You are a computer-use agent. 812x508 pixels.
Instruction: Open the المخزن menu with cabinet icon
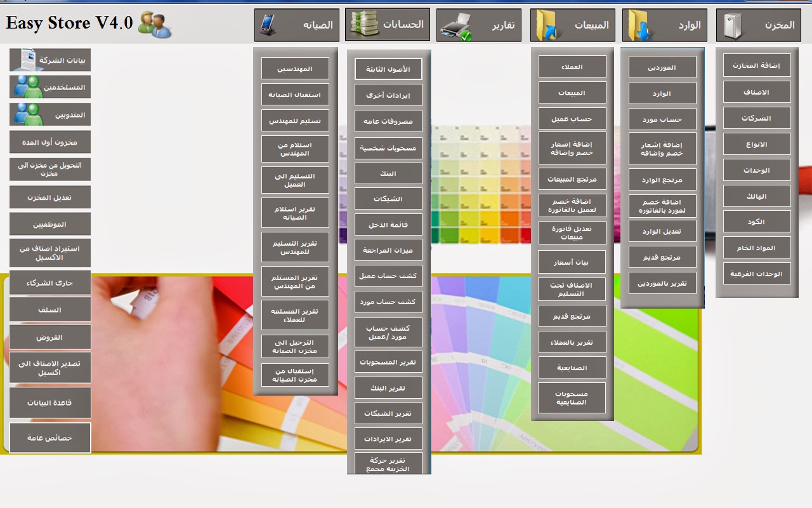[758, 25]
